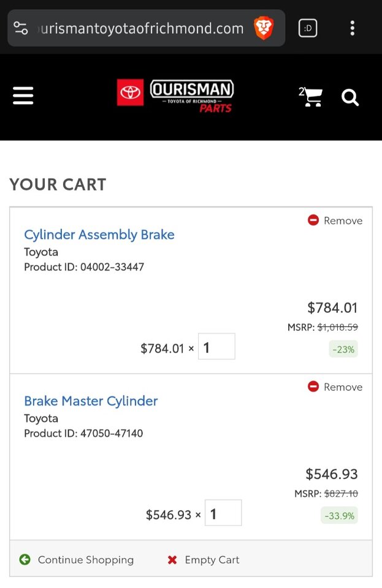Click the -23% discount badge
Viewport: 382px width, 588px height.
(x=343, y=349)
